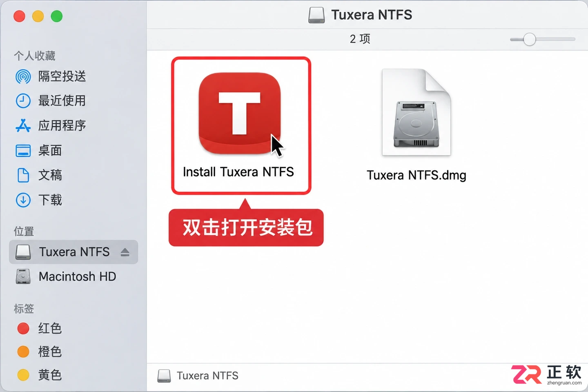Click the 个人收藏 section header
This screenshot has width=588, height=392.
click(35, 56)
